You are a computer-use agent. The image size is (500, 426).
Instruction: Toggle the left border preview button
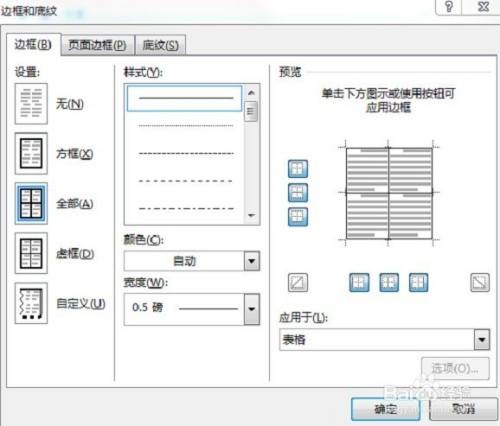[359, 283]
